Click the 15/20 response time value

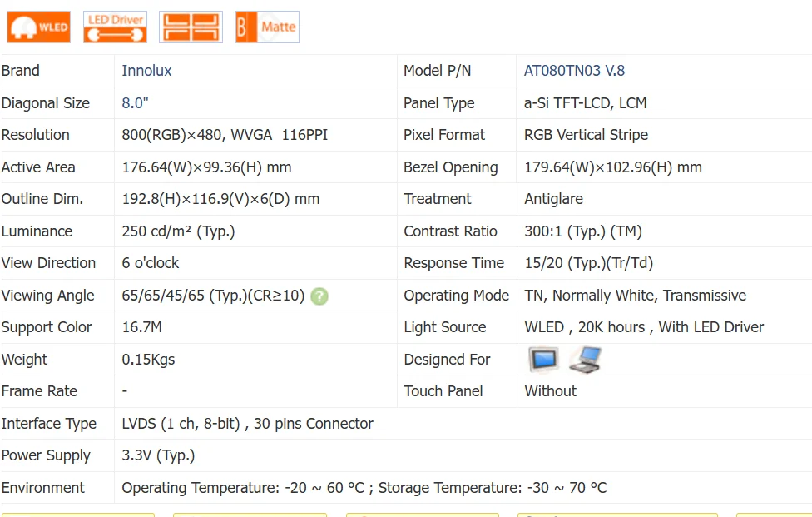pos(588,263)
